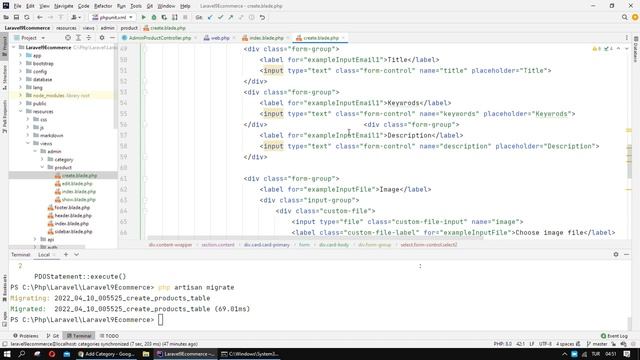Open Terminal settings gear icon
The width and height of the screenshot is (640, 360).
616,254
